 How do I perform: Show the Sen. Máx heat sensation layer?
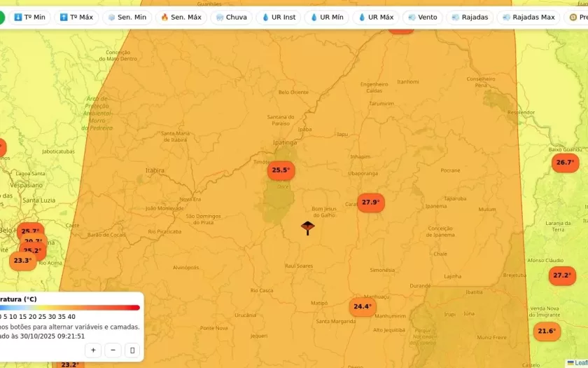click(181, 18)
